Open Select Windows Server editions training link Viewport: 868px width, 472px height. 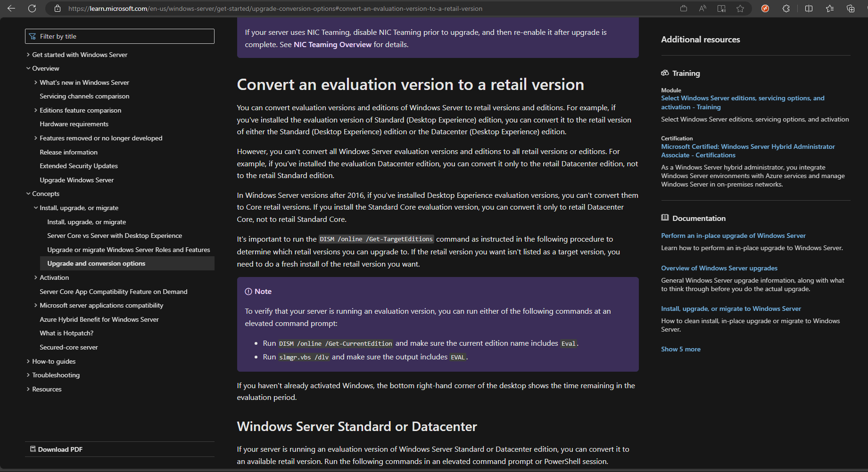coord(743,103)
